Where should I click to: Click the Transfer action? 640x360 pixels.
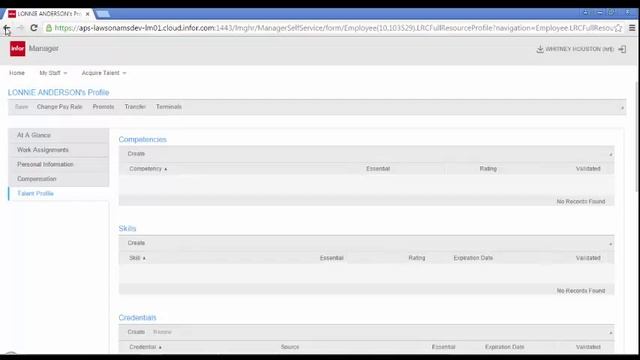[135, 107]
